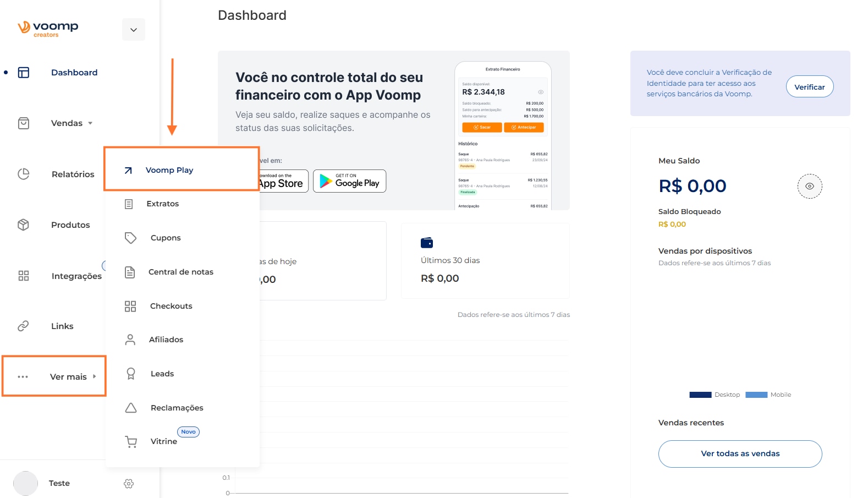Click the Links chain icon

click(23, 326)
